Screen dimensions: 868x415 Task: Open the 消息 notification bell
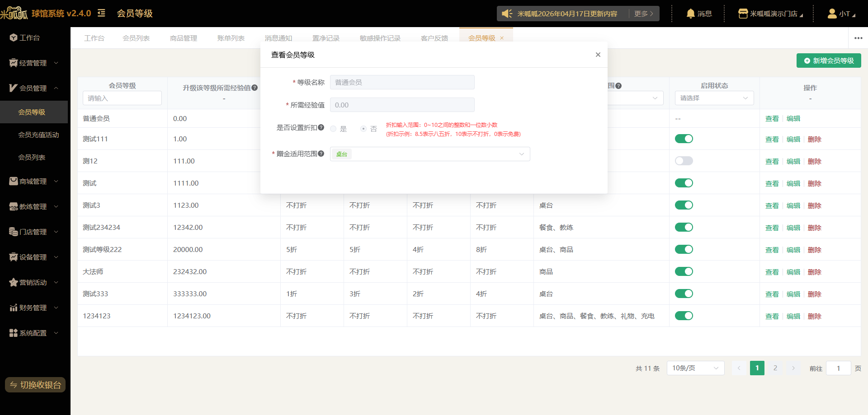tap(690, 14)
